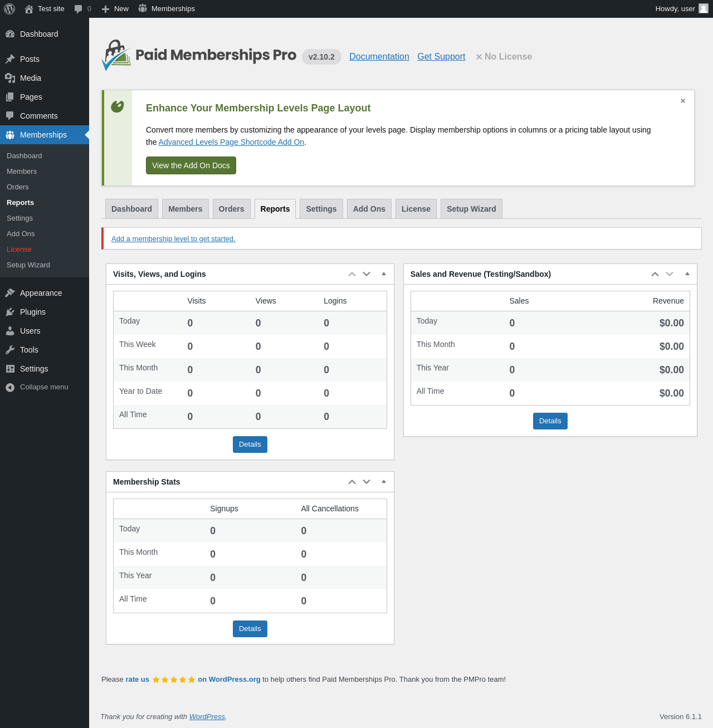Move Sales and Revenue panel down
The height and width of the screenshot is (728, 713).
670,274
